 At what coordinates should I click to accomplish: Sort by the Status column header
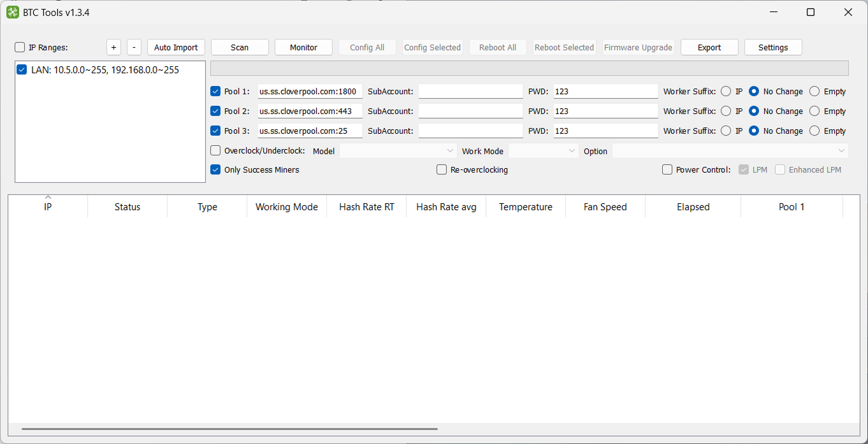coord(127,206)
